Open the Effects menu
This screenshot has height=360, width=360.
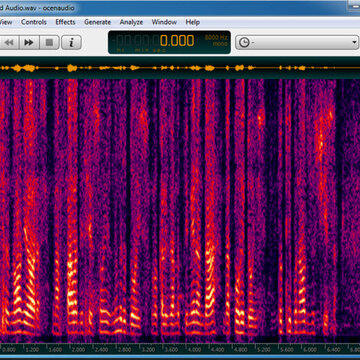click(x=65, y=22)
